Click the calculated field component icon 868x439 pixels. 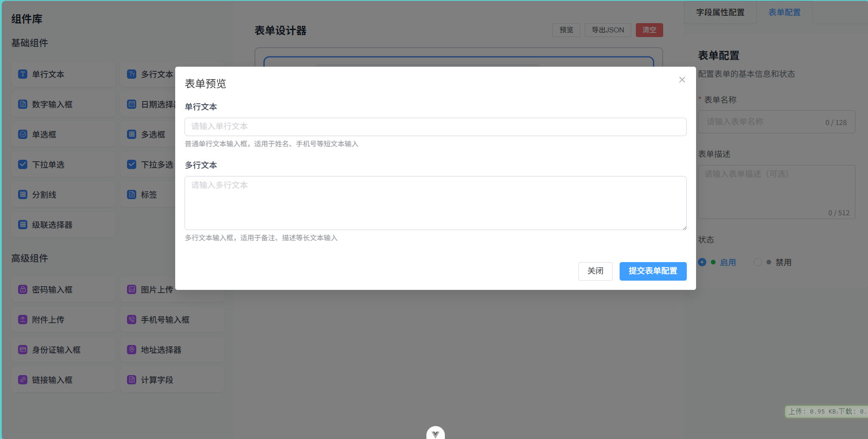pos(132,380)
